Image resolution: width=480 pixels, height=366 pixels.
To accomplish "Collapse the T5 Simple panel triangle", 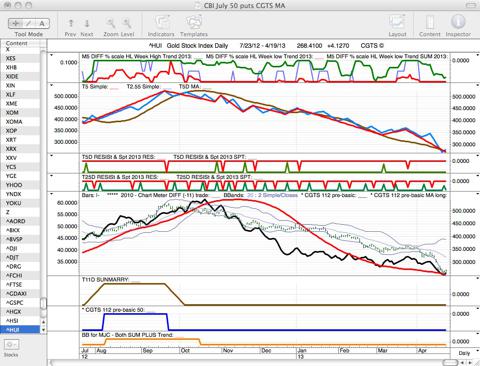I will (x=52, y=85).
